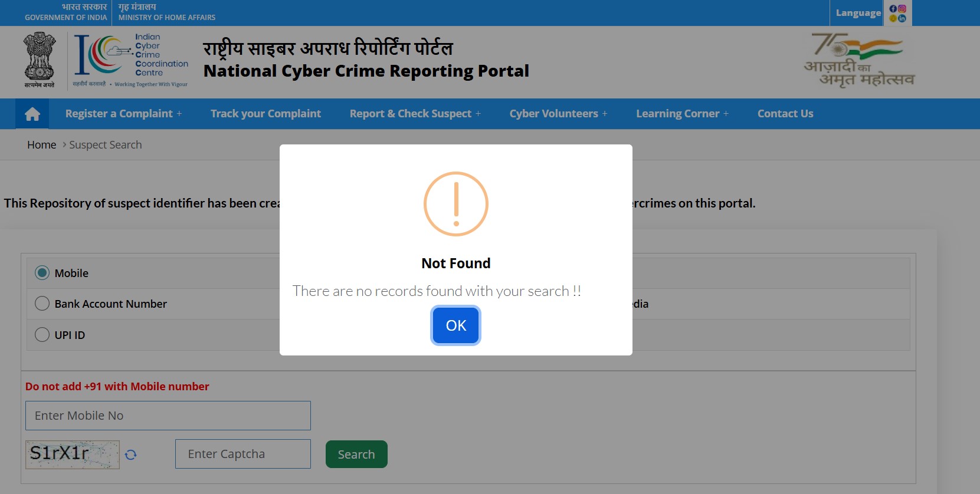The image size is (980, 494).
Task: Click the Enter Captcha text field
Action: 242,454
